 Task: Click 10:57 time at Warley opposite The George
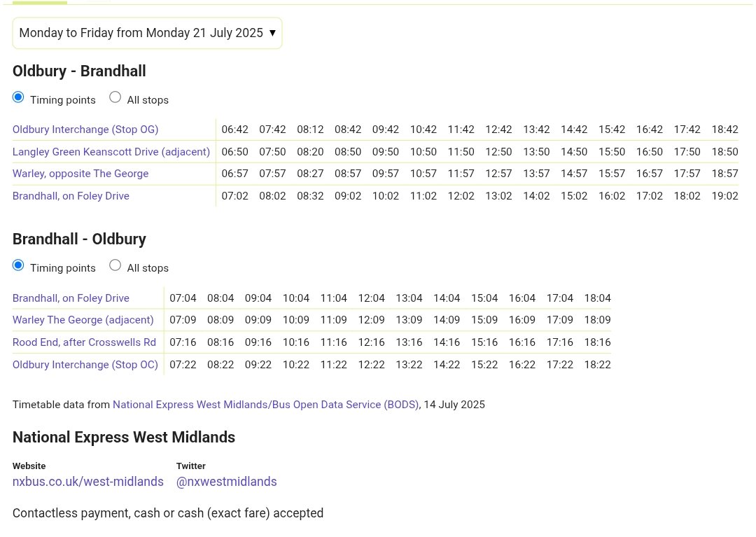click(423, 174)
